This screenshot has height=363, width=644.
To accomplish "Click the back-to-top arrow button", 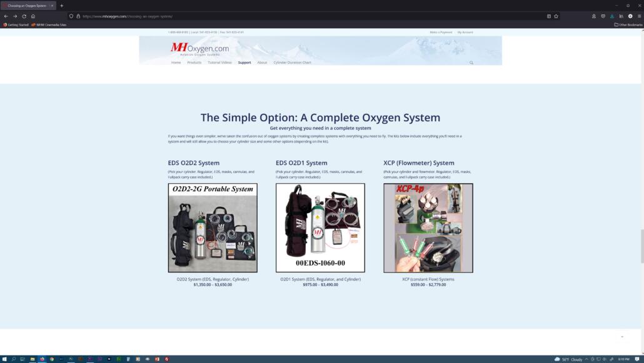I will click(622, 337).
